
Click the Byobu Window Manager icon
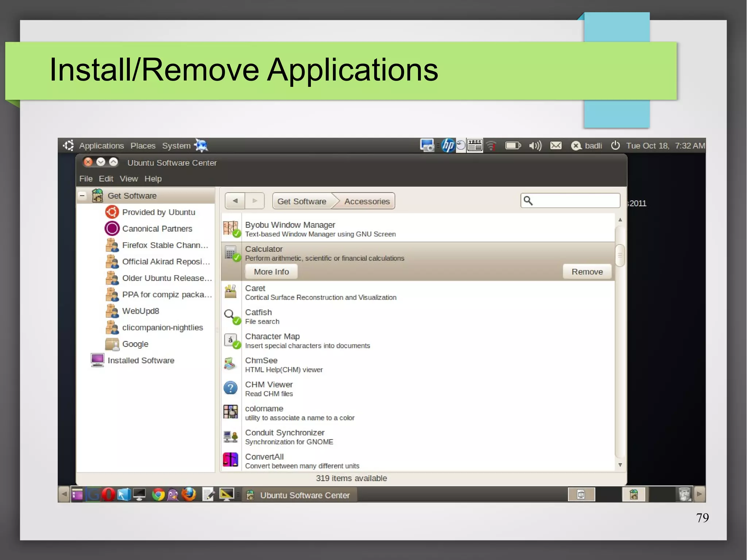point(232,229)
